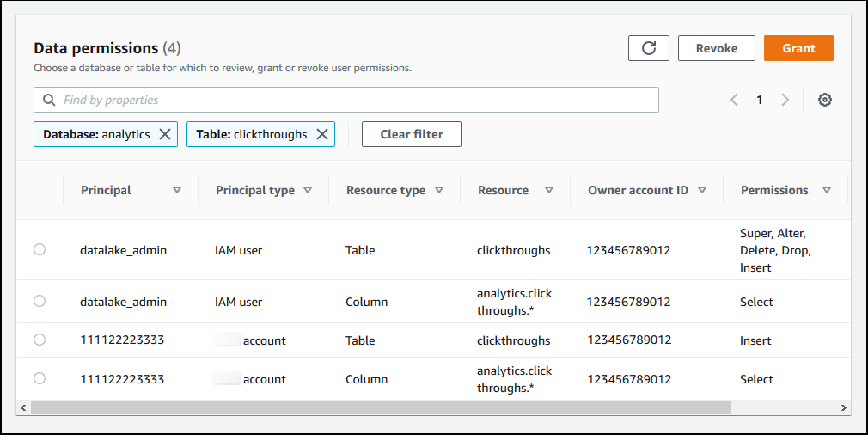This screenshot has height=435, width=868.
Task: Sort by Principal type column arrow
Action: pos(308,190)
